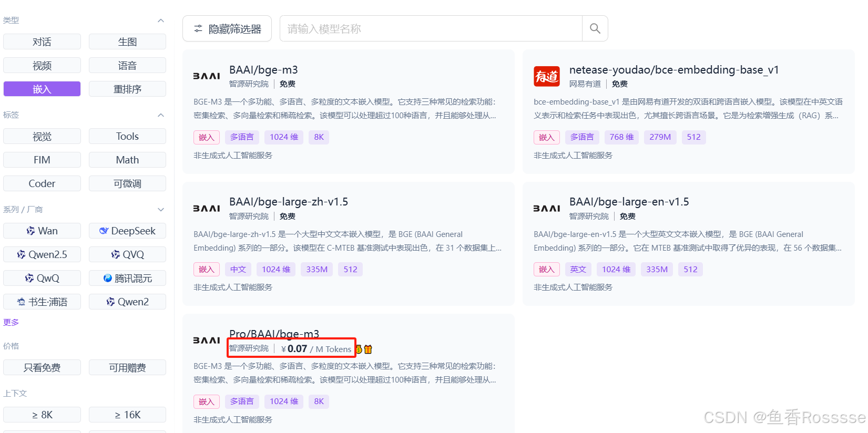Open the 更多 link under series
This screenshot has width=868, height=433.
coord(11,322)
